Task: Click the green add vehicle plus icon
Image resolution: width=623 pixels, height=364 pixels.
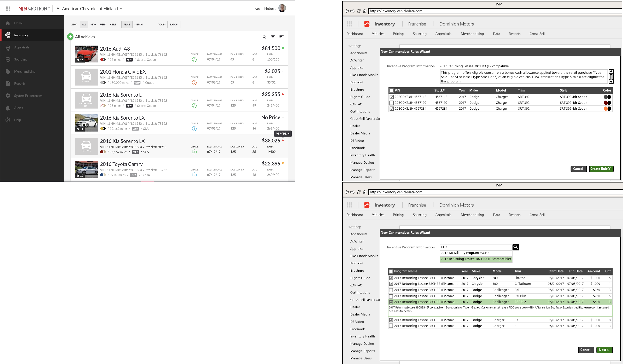Action: [70, 37]
